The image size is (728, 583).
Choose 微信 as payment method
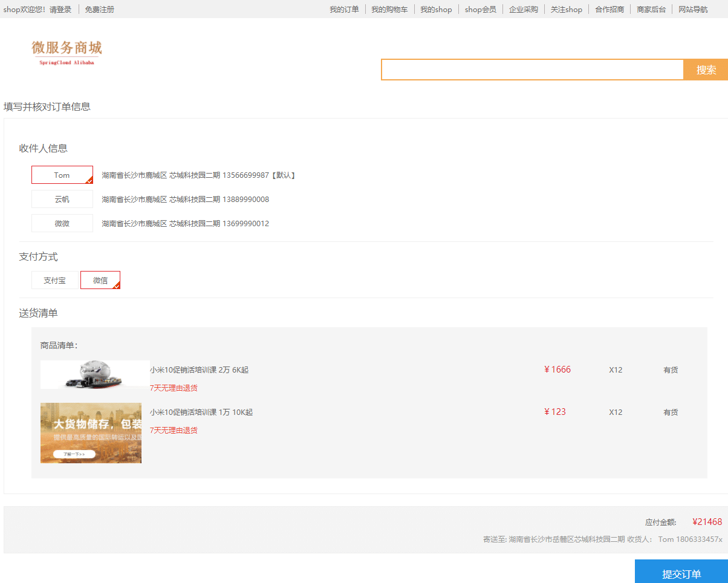click(x=100, y=281)
